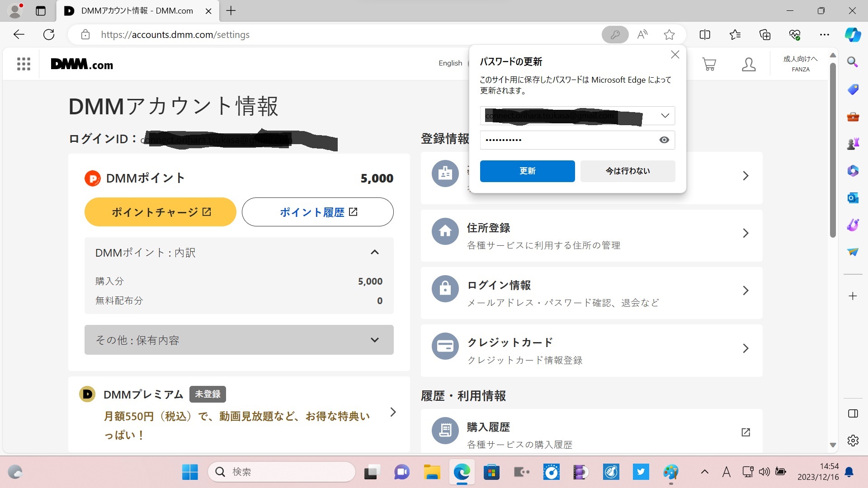
Task: Open the shopping cart on the DMM page
Action: (x=708, y=64)
